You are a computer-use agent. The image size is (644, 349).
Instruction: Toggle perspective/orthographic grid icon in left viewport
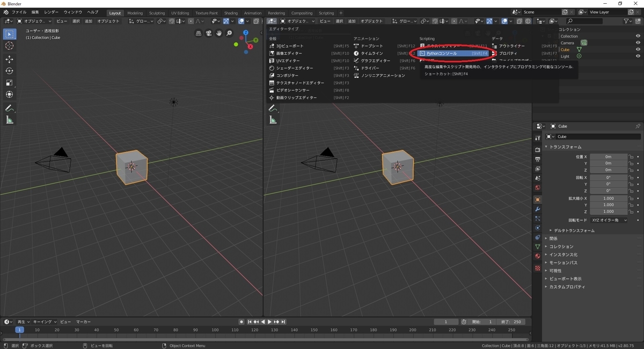(199, 33)
